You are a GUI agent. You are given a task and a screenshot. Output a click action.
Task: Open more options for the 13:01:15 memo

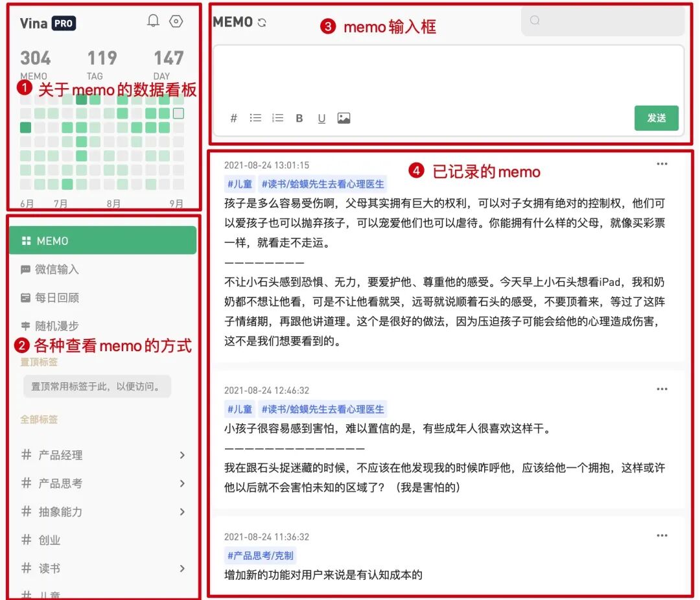(662, 164)
